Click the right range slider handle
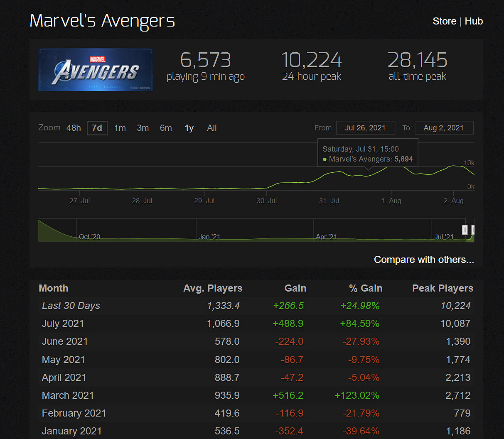Screen dimensions: 504x439 point(473,229)
